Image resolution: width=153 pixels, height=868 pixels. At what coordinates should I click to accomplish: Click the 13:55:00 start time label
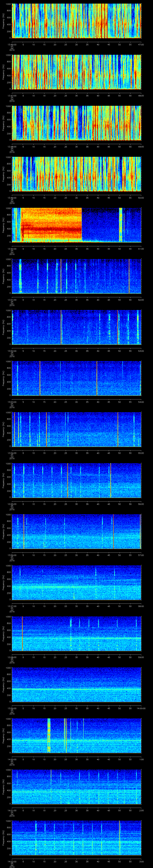pos(12,504)
